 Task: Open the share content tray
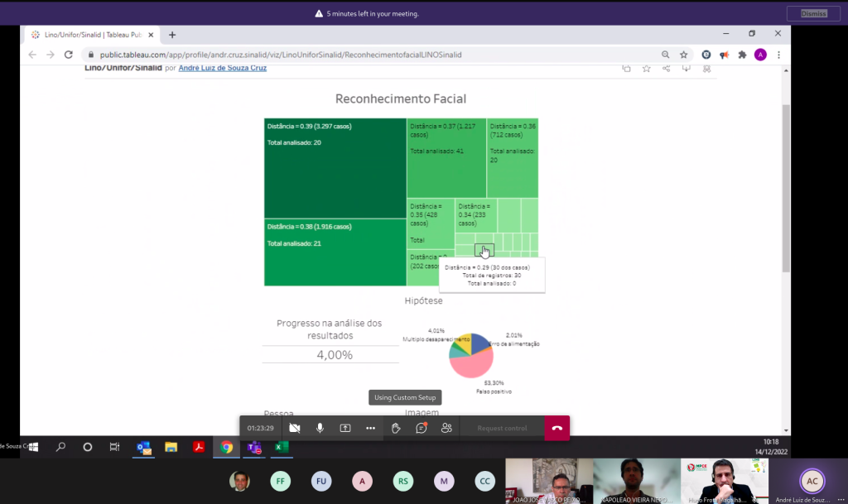345,428
